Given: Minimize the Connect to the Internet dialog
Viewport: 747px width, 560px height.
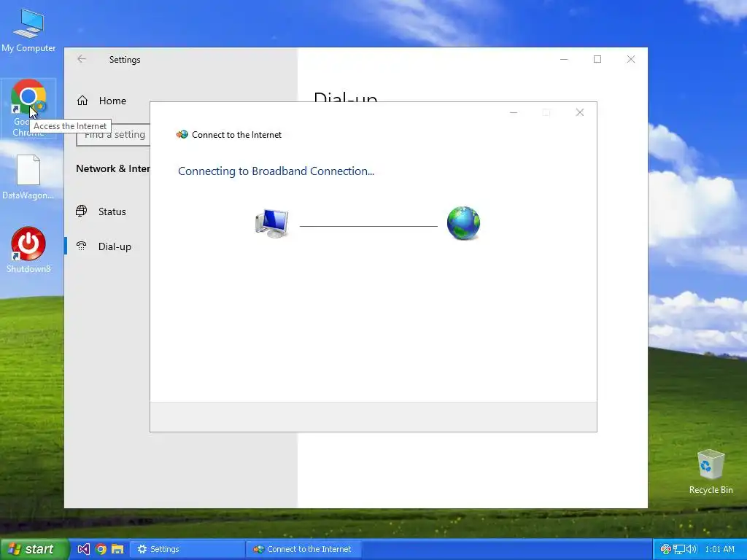Looking at the screenshot, I should tap(514, 112).
